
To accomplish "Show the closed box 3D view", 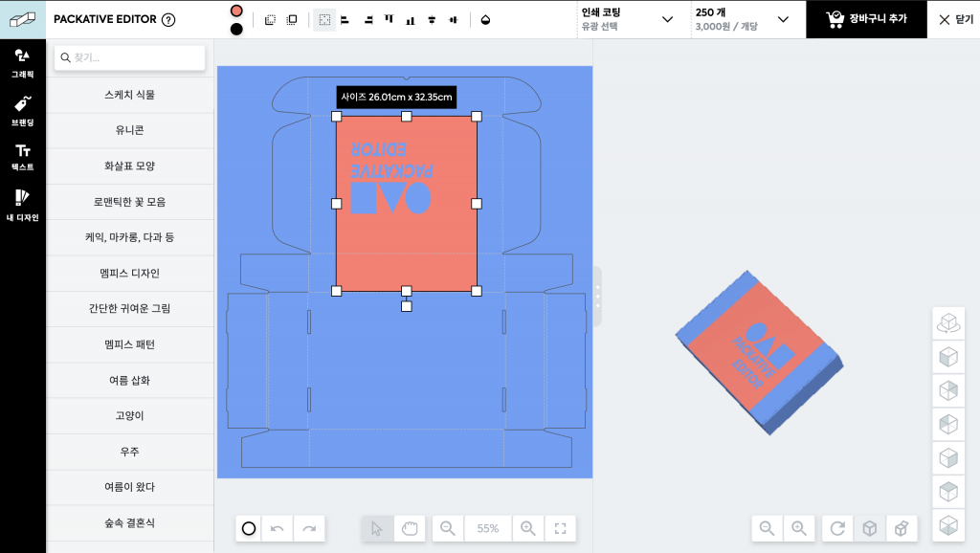I will [869, 529].
